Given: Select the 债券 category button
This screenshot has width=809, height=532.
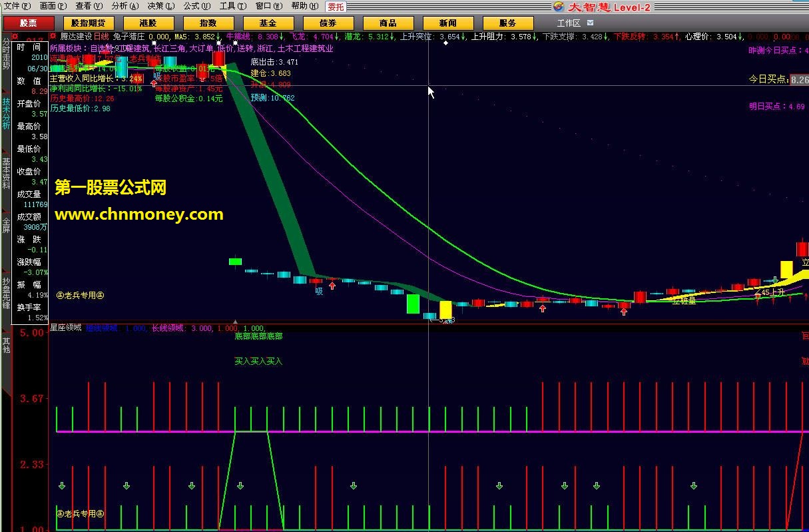Looking at the screenshot, I should point(328,23).
